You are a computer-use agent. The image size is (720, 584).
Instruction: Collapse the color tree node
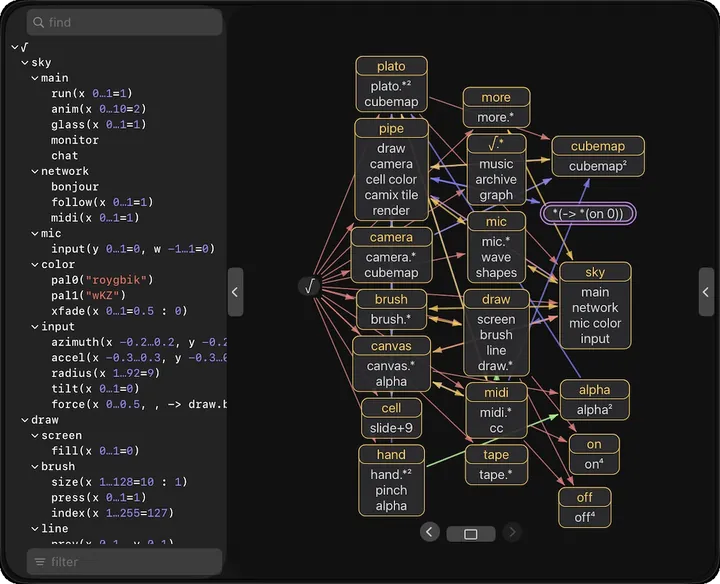pyautogui.click(x=34, y=264)
